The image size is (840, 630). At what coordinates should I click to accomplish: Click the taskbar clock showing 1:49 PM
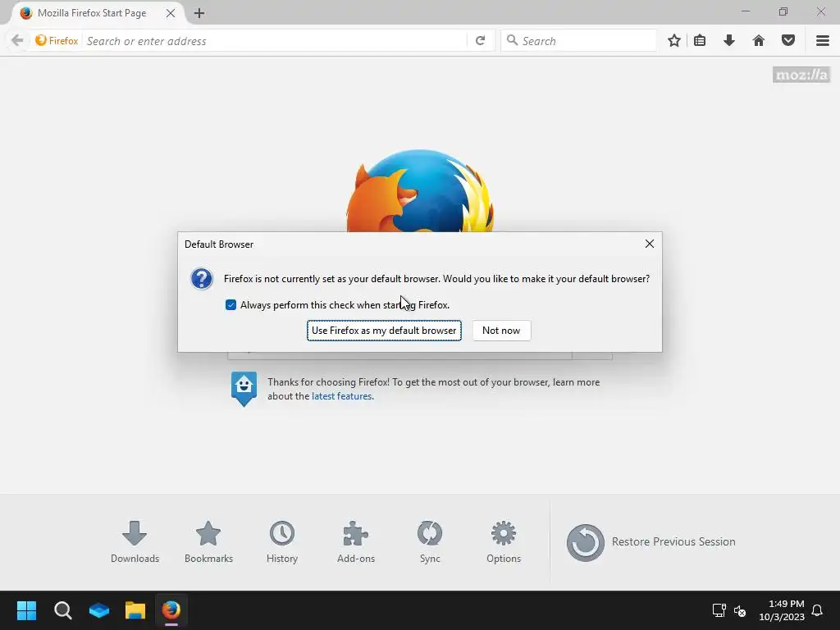click(x=782, y=610)
